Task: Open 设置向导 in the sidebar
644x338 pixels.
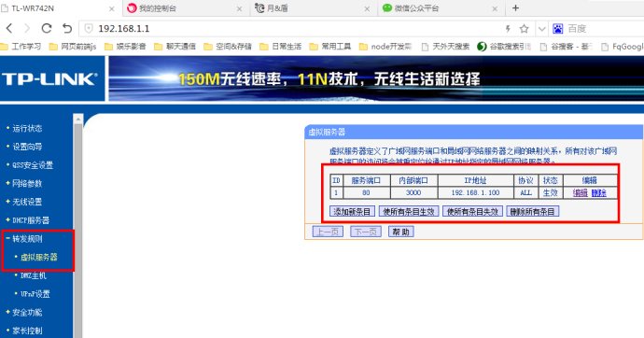Action: click(27, 147)
